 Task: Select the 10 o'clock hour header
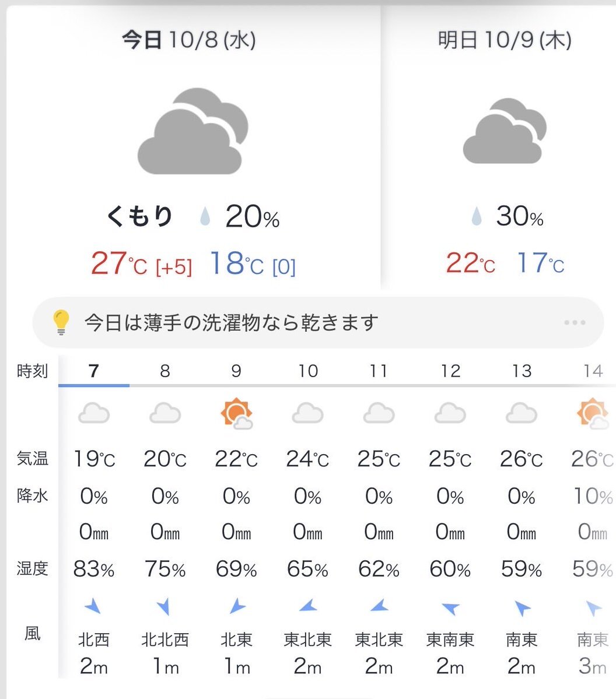coord(307,371)
